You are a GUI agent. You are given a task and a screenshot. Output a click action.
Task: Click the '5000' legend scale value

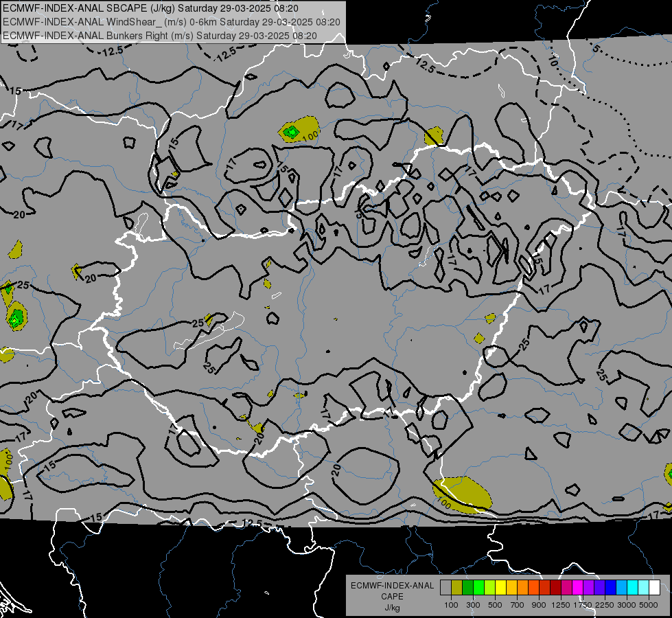click(x=649, y=605)
